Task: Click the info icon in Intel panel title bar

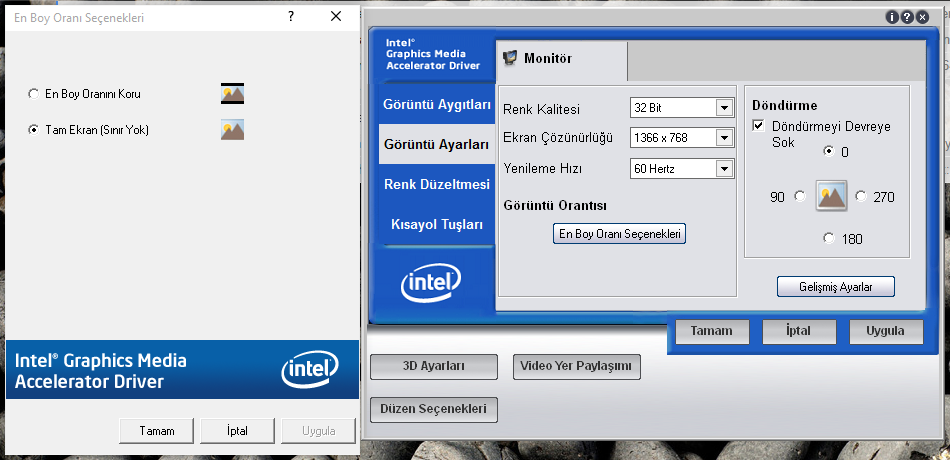Action: pos(892,17)
